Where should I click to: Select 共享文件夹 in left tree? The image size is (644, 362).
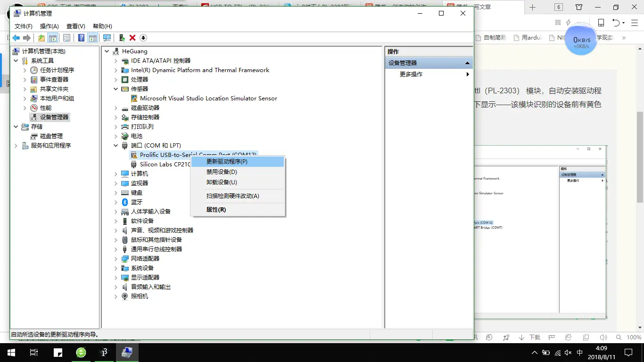54,89
